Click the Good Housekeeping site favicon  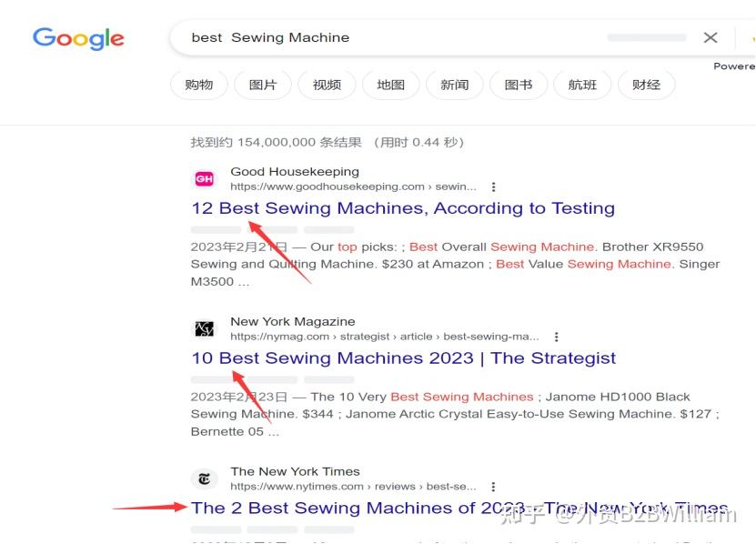204,178
